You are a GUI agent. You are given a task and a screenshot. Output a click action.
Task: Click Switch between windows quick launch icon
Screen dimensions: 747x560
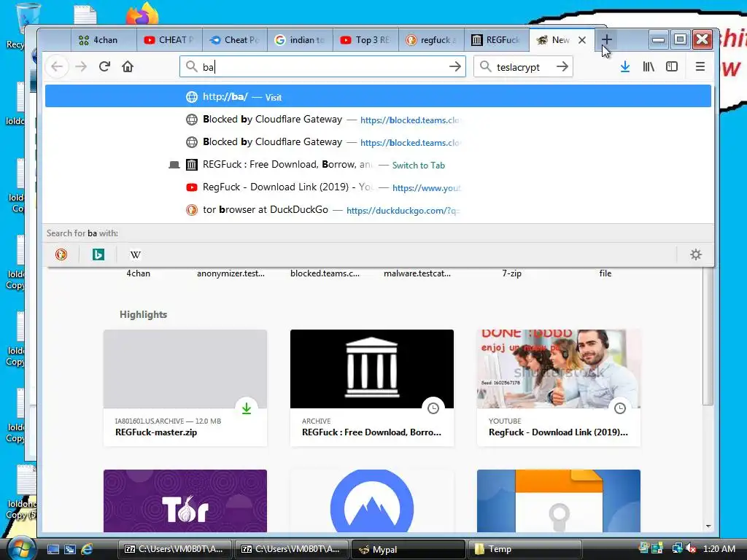click(69, 549)
